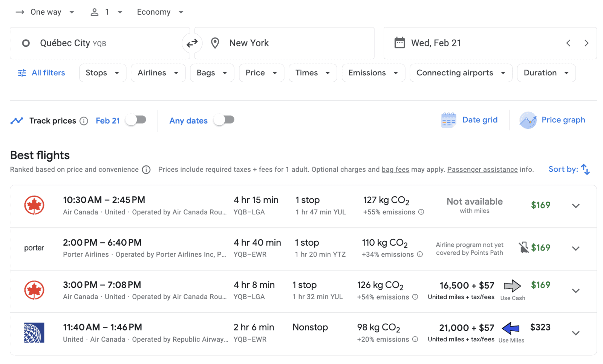Click the United airline logo

(34, 333)
